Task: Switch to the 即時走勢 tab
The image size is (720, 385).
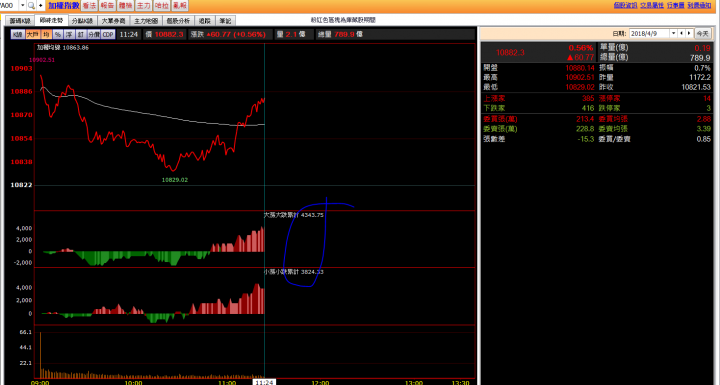Action: 51,20
